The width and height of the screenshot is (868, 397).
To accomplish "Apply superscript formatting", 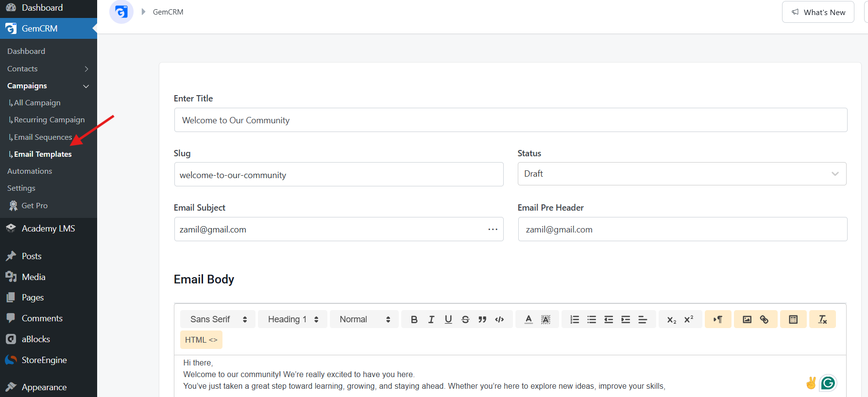I will point(689,319).
